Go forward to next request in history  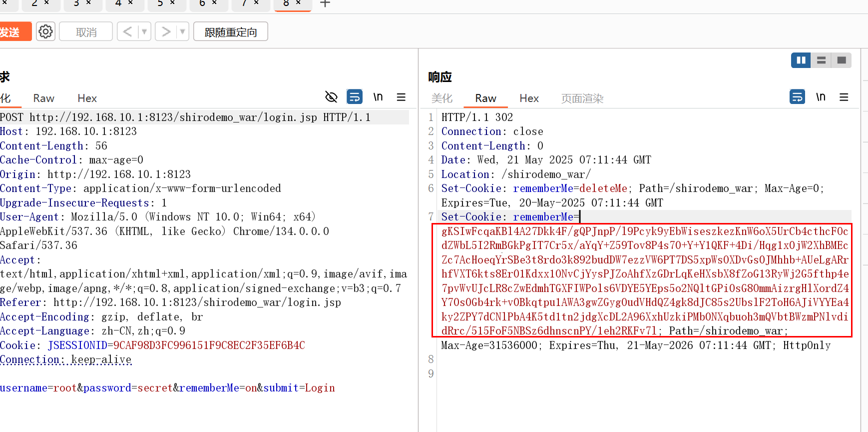(x=166, y=32)
